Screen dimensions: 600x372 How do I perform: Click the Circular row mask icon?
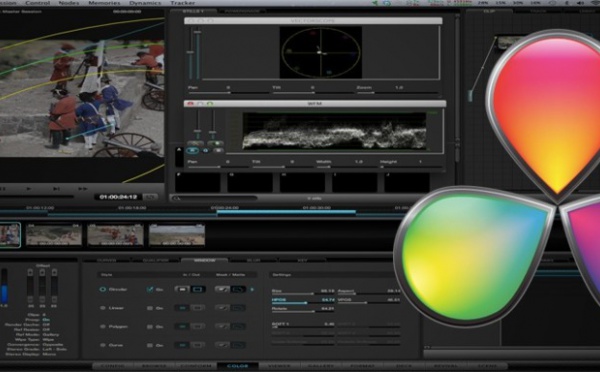[x=222, y=289]
